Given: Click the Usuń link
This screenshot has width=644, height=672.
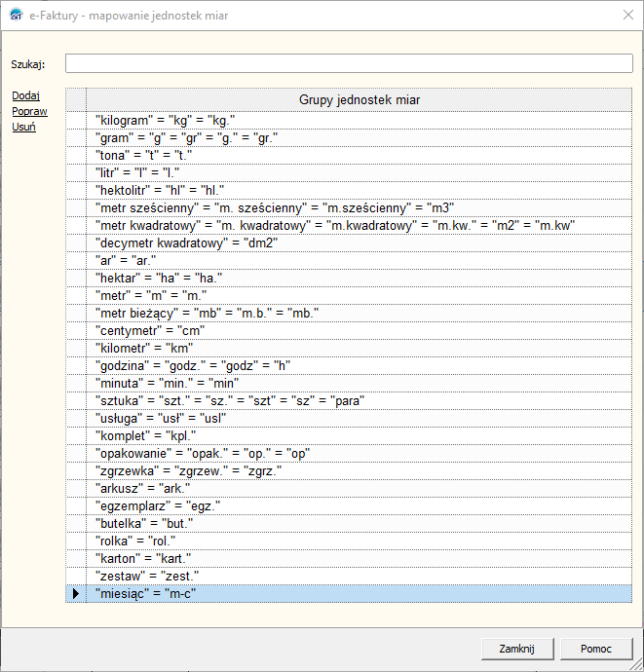Looking at the screenshot, I should tap(23, 128).
